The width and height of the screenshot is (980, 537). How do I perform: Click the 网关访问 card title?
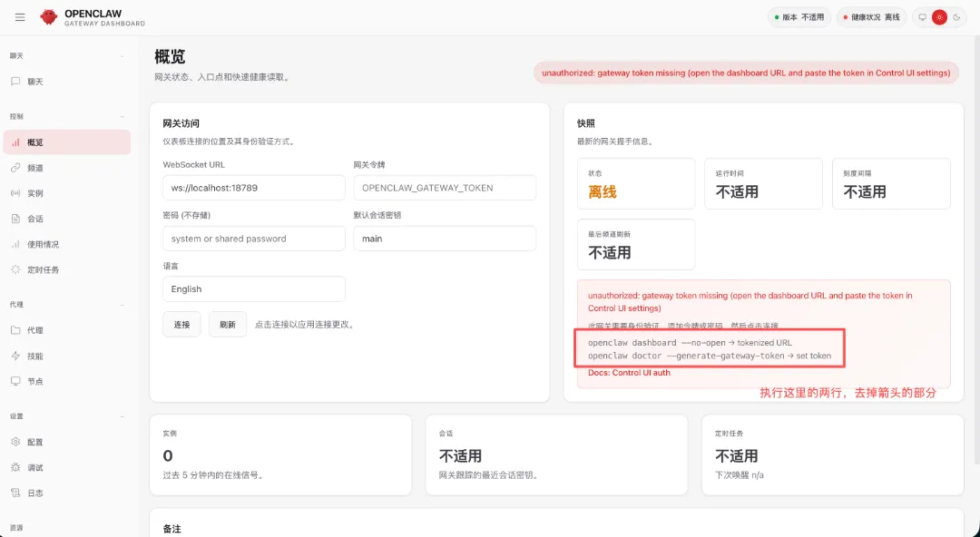point(181,123)
